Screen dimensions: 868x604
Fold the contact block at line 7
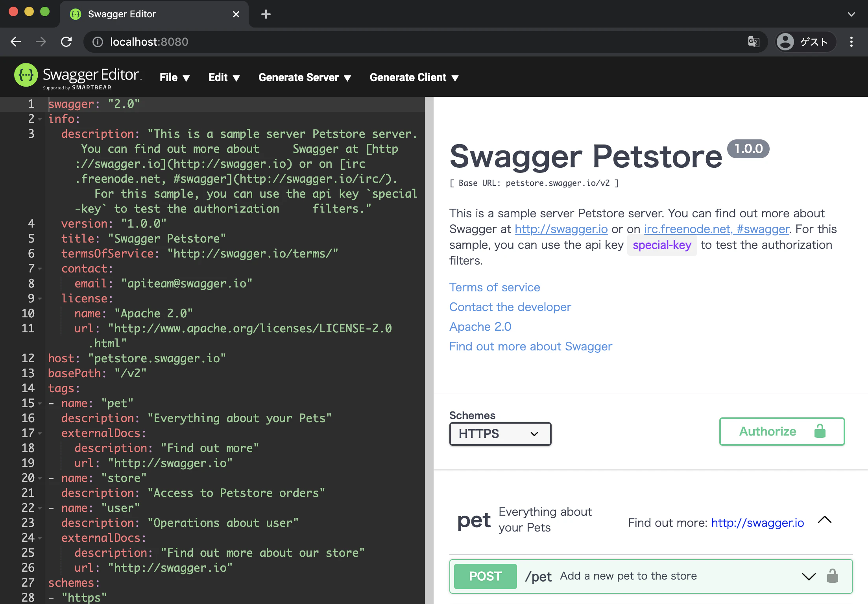(40, 269)
